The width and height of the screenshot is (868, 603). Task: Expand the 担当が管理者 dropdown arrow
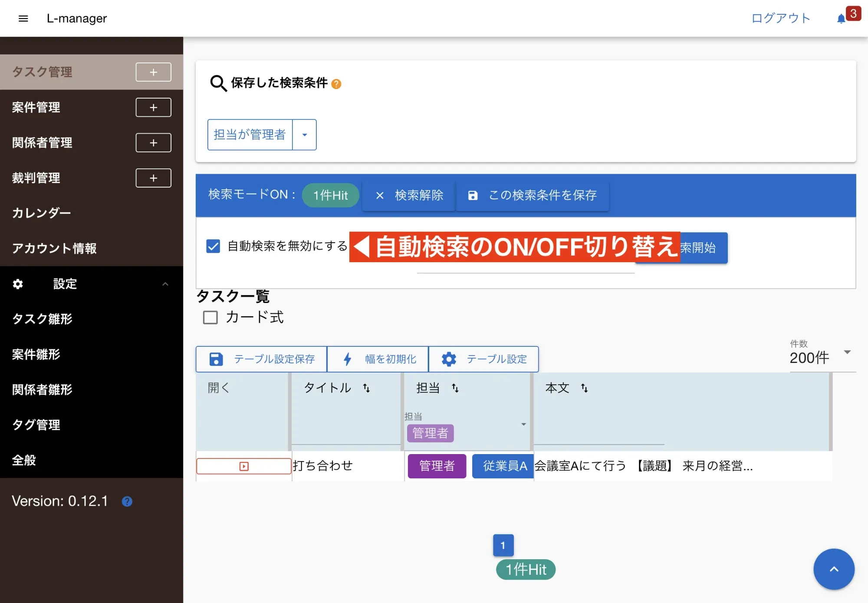[x=305, y=135]
